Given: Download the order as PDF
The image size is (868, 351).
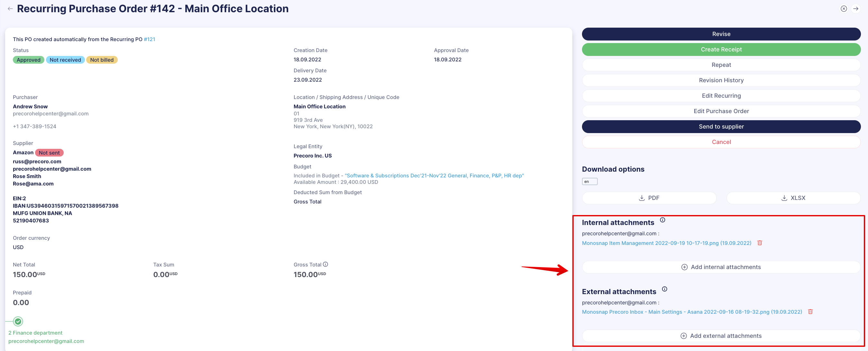Looking at the screenshot, I should click(649, 198).
